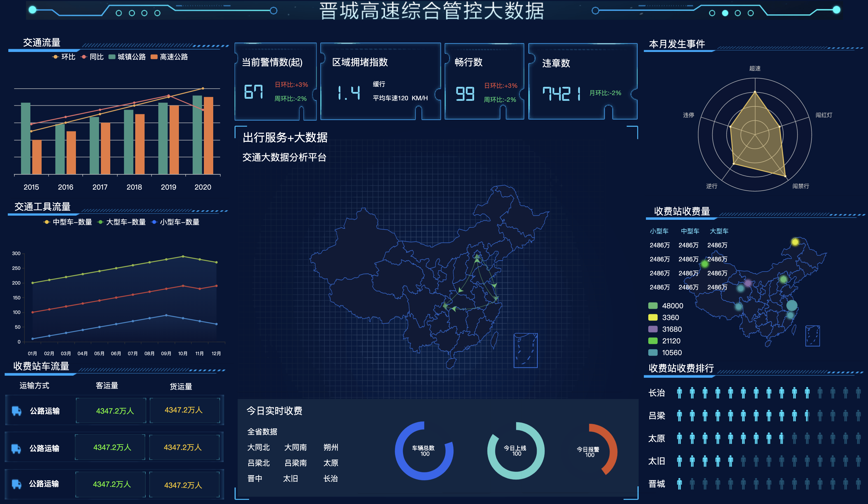Viewport: 868px width, 504px height.
Task: Click the 今日上线 teal donut chart
Action: 516,451
